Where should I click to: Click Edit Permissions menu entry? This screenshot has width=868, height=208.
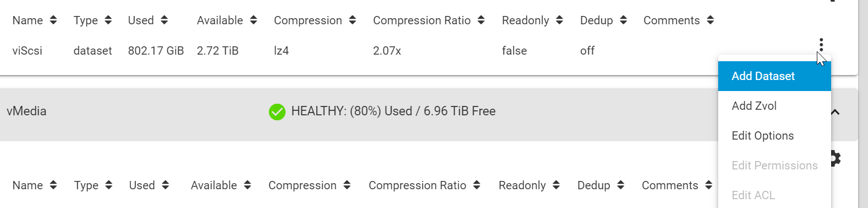click(774, 166)
